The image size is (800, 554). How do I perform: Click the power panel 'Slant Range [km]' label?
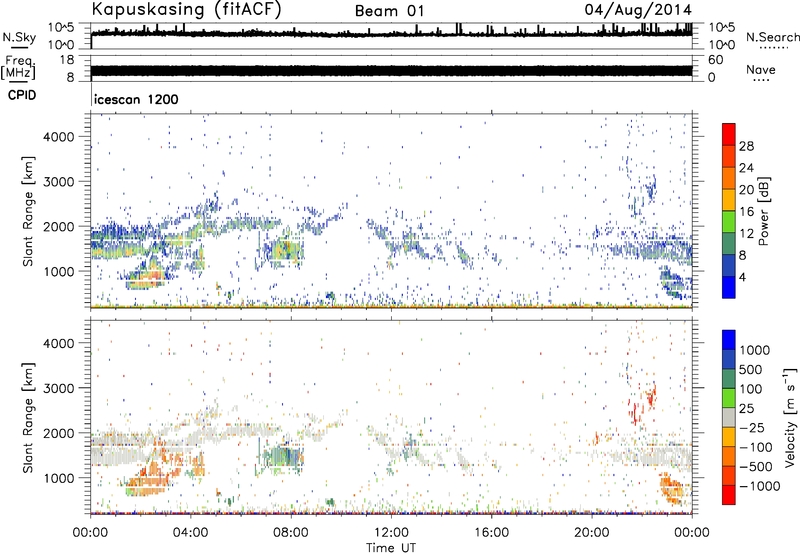point(28,211)
